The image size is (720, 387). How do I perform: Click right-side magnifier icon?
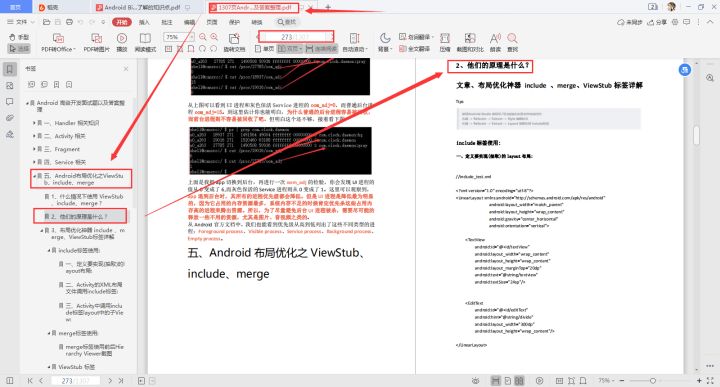coord(710,78)
